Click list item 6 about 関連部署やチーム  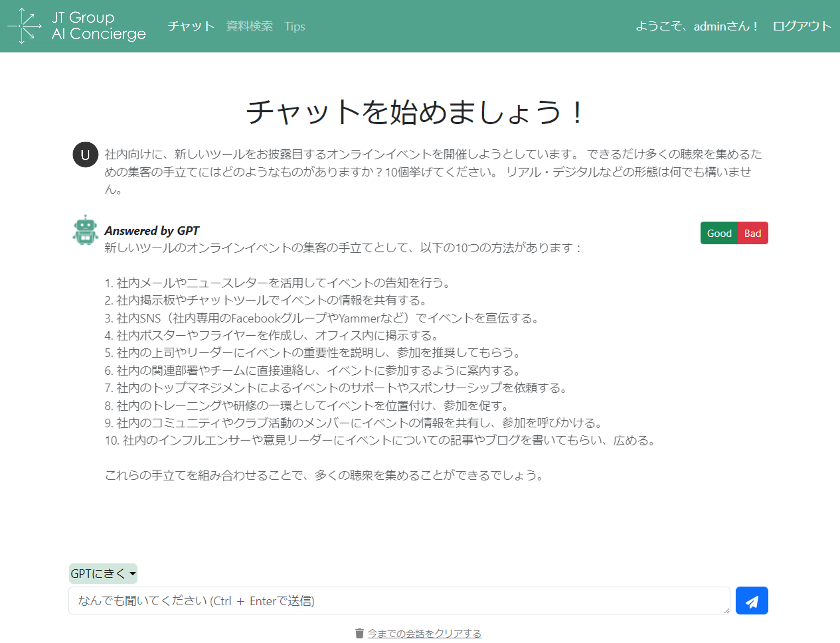tap(313, 370)
